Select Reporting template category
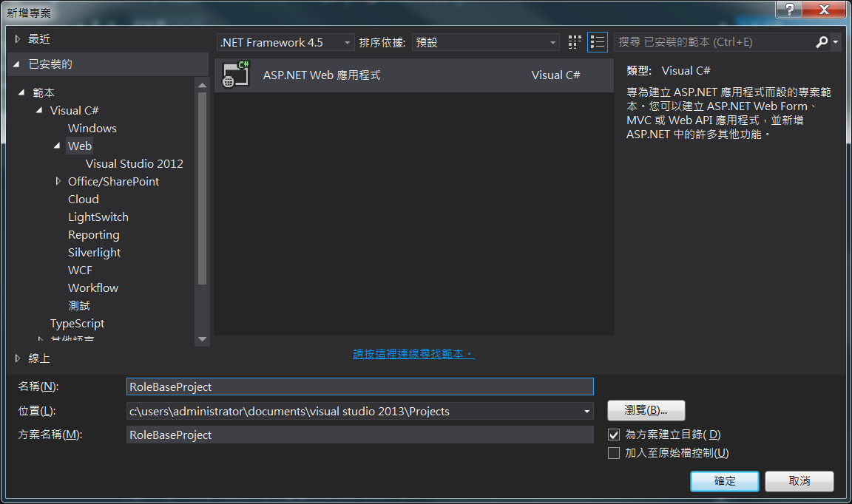Viewport: 852px width, 504px height. click(93, 234)
